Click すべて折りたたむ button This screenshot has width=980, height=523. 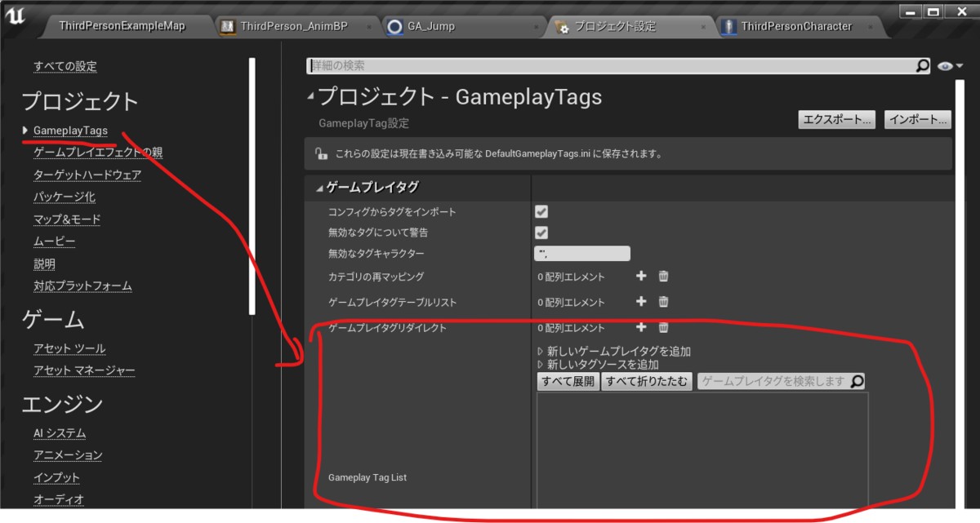[647, 382]
